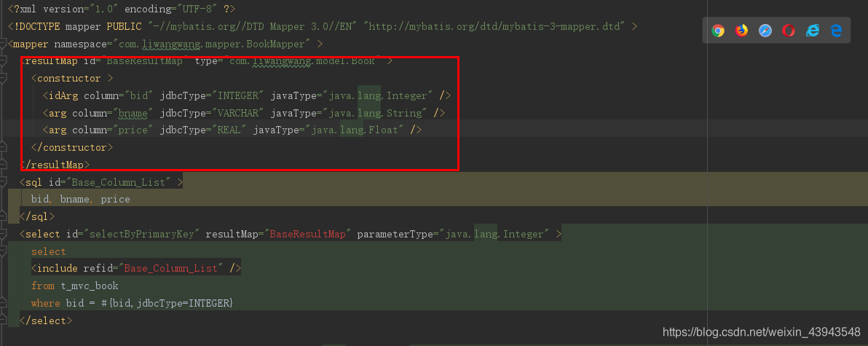Fold at the closing /sql tag marker
The width and height of the screenshot is (868, 346).
[3, 216]
